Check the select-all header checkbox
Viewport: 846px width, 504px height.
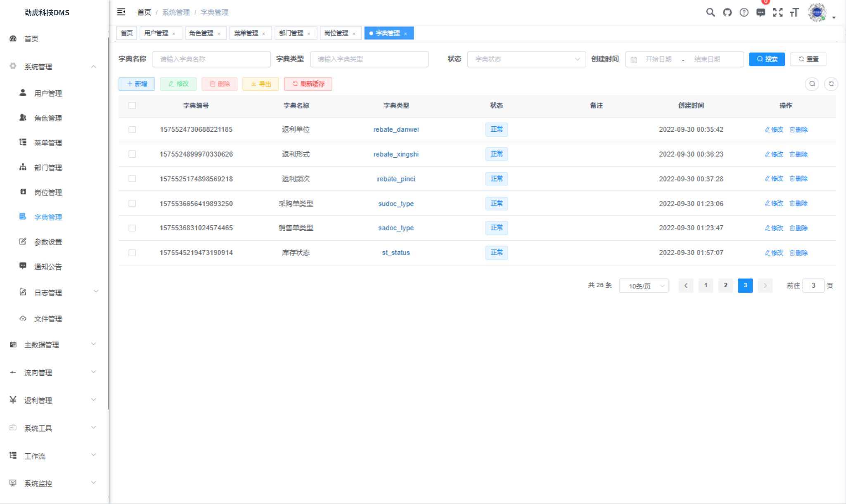click(132, 105)
